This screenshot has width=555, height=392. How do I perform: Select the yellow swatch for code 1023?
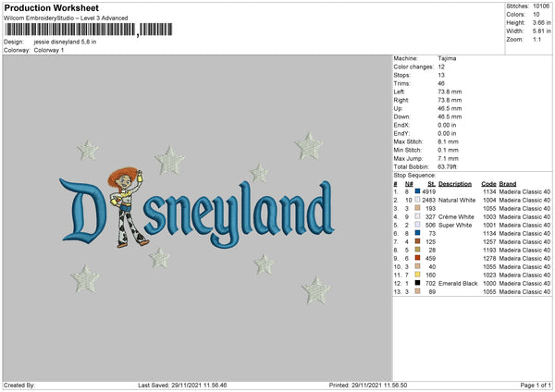point(418,275)
